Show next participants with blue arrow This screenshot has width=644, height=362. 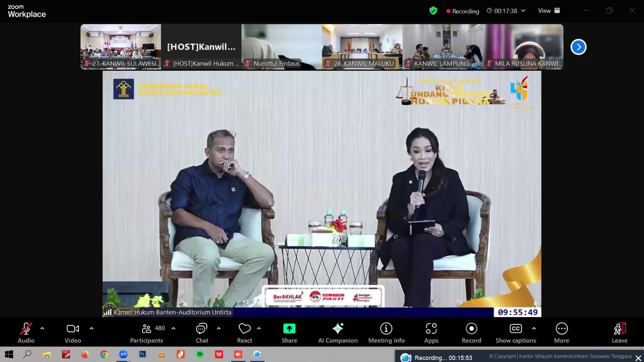(578, 47)
